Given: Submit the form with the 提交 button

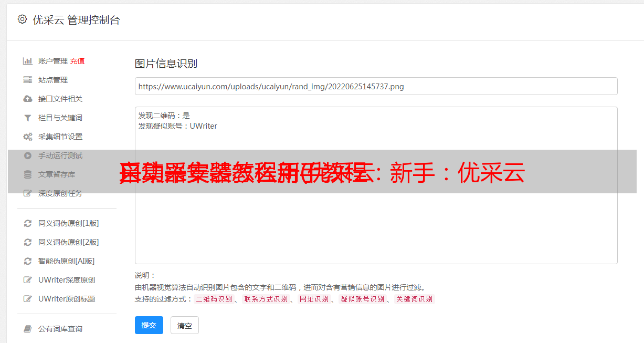Looking at the screenshot, I should point(149,325).
